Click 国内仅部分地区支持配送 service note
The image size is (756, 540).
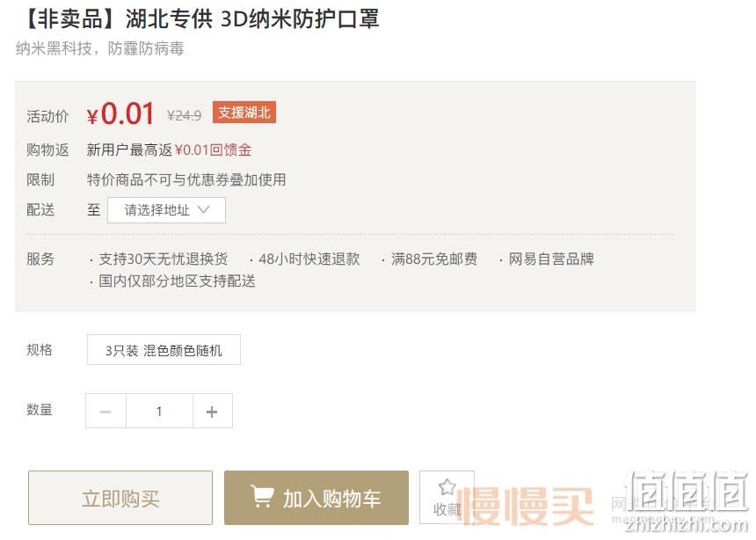tap(177, 281)
